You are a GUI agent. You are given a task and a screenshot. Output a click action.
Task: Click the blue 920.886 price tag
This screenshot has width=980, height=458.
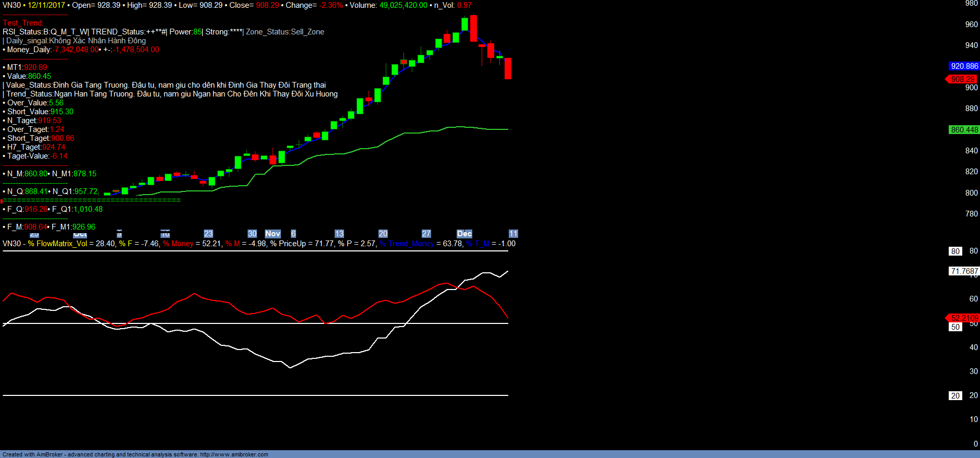pos(964,66)
